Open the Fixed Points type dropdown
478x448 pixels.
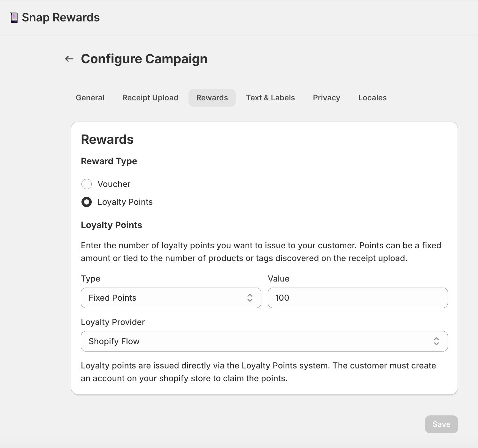point(171,298)
